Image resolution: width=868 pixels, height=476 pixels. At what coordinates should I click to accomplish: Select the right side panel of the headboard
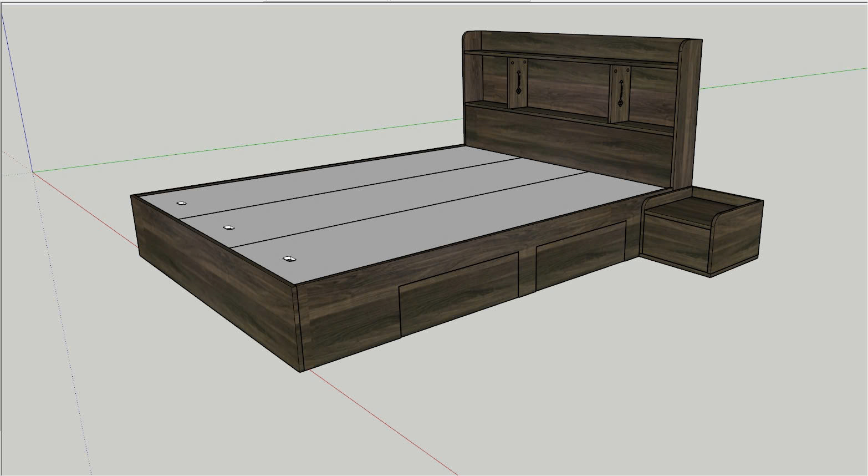click(688, 111)
